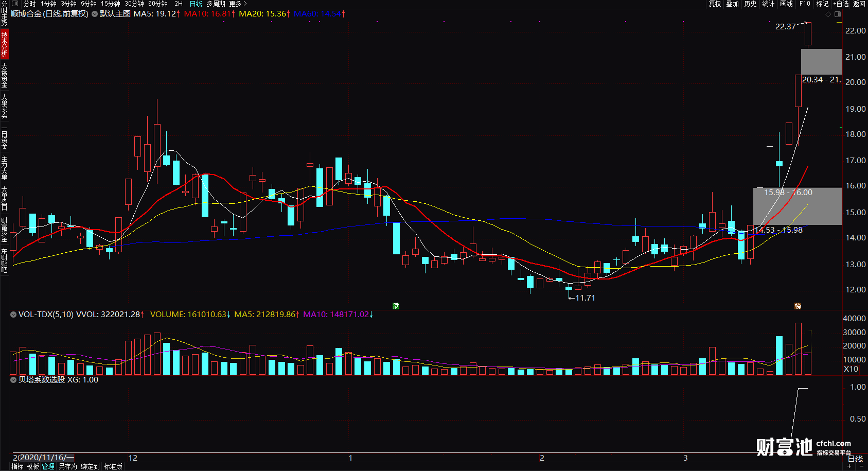
Task: Select the 5分钟 period
Action: click(88, 4)
